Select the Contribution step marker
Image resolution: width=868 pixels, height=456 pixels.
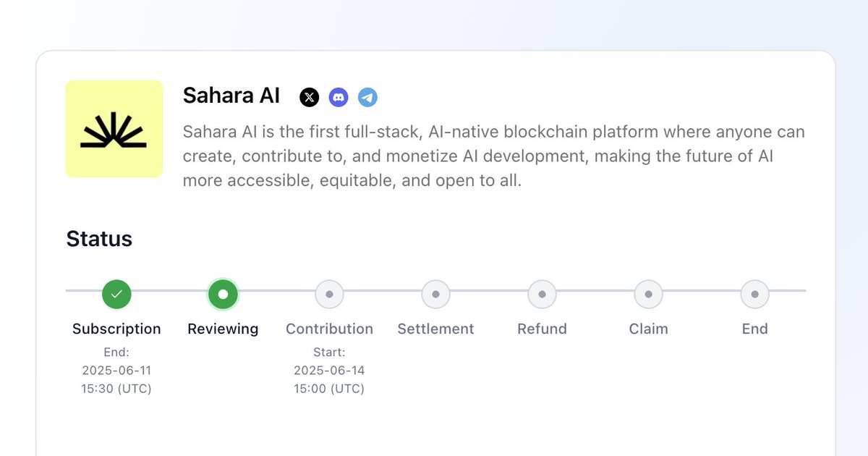coord(329,295)
